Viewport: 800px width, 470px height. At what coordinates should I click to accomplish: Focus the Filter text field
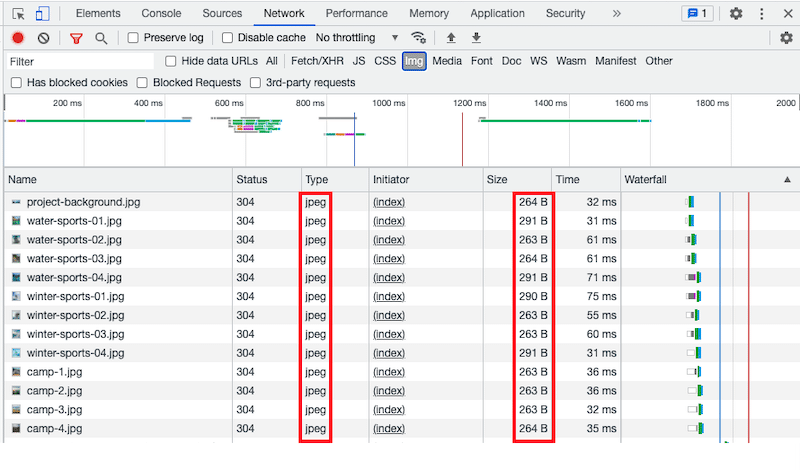tap(80, 61)
